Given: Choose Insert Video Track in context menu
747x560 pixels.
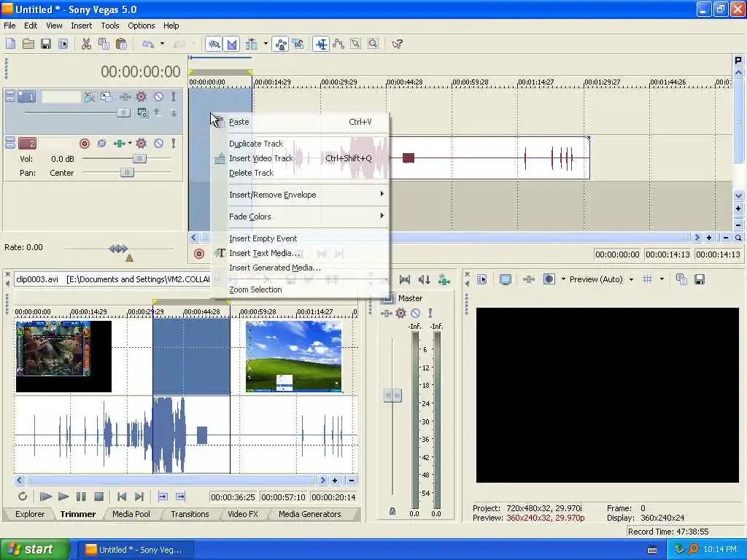Looking at the screenshot, I should (x=300, y=158).
